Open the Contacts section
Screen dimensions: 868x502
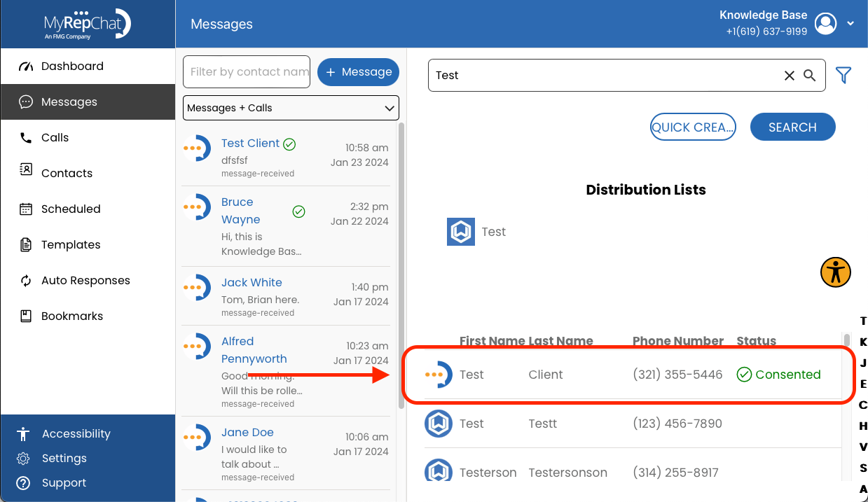(88, 174)
